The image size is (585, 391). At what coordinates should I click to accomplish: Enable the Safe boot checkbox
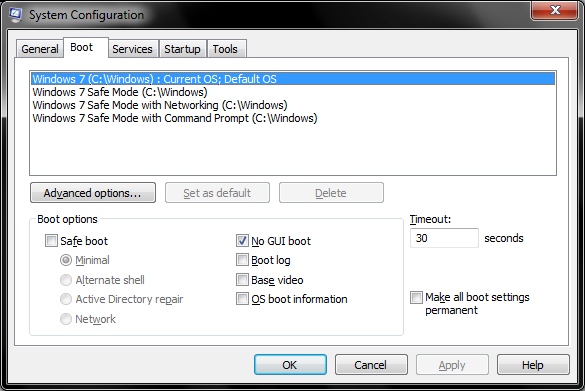(51, 241)
